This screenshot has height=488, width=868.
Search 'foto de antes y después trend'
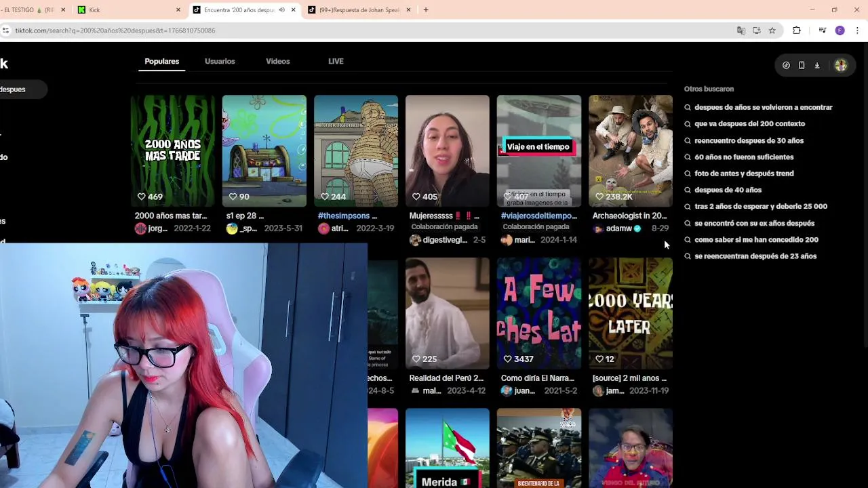coord(744,174)
